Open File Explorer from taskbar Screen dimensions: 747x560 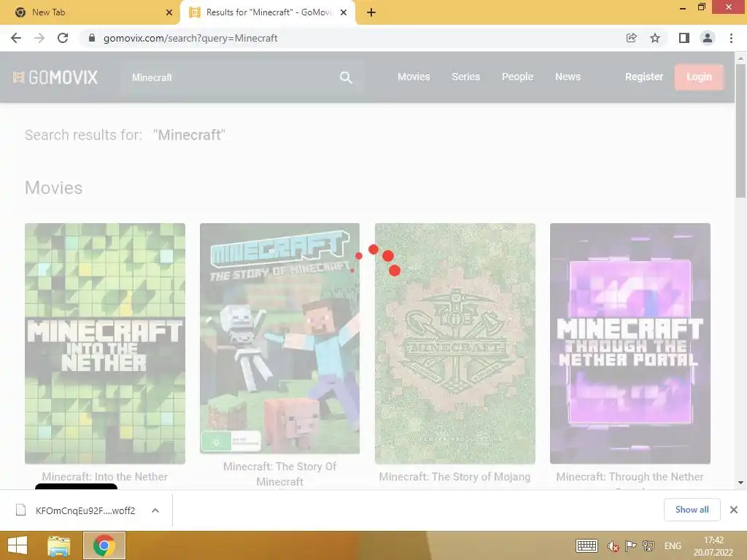(59, 545)
